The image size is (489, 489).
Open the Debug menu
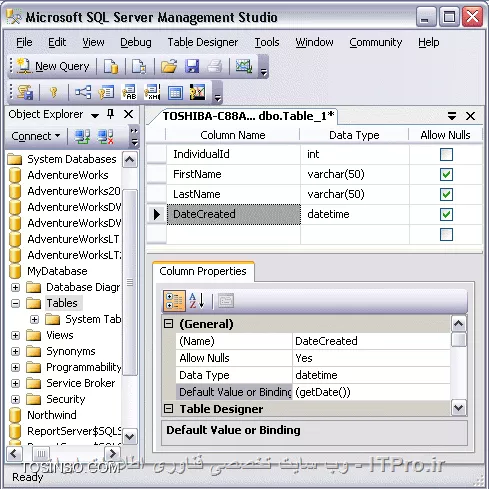[x=136, y=42]
